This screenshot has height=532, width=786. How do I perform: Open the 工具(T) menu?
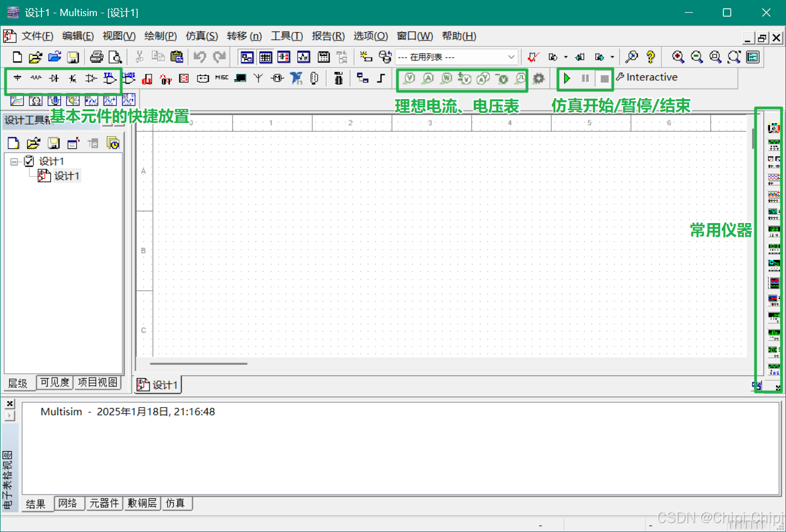(x=287, y=36)
